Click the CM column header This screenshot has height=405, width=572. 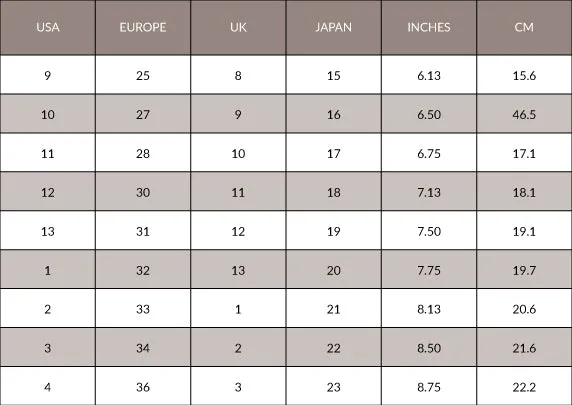pos(524,27)
